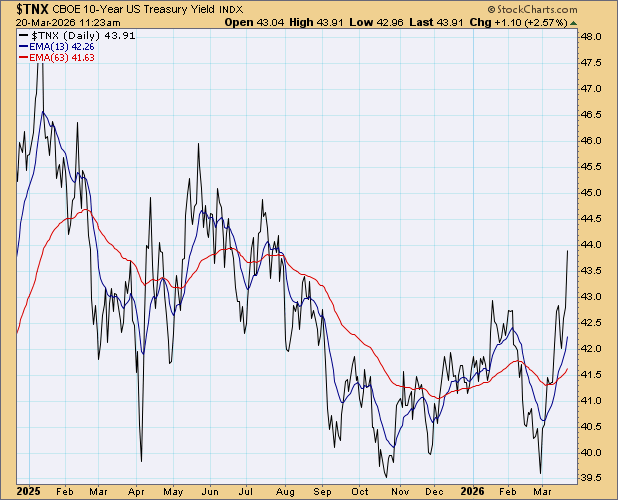
Task: Click the 39.5 y-axis label
Action: [592, 478]
